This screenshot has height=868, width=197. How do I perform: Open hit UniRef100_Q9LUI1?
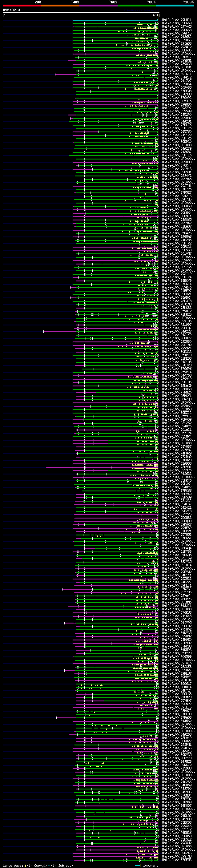(x=177, y=20)
